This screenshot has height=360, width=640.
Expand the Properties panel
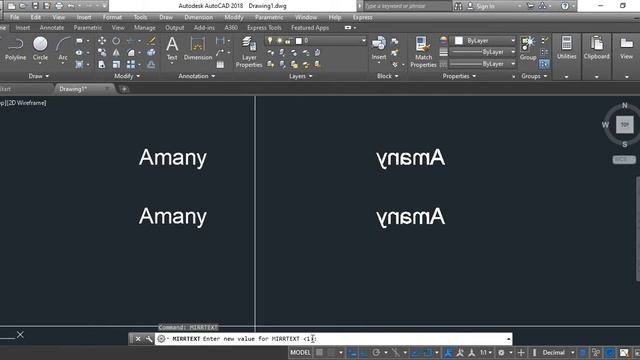click(459, 76)
